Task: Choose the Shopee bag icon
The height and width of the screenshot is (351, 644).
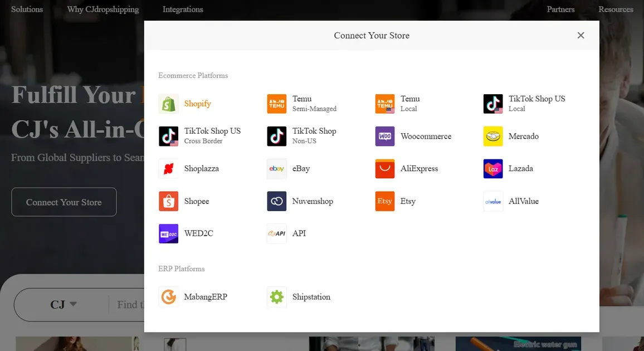Action: pyautogui.click(x=168, y=201)
